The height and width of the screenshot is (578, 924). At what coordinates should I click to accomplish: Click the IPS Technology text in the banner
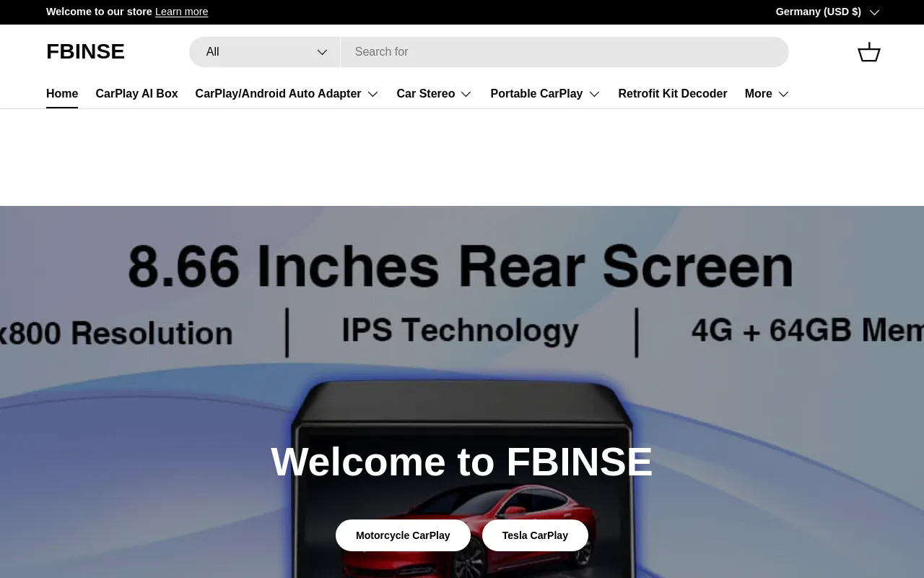(460, 330)
